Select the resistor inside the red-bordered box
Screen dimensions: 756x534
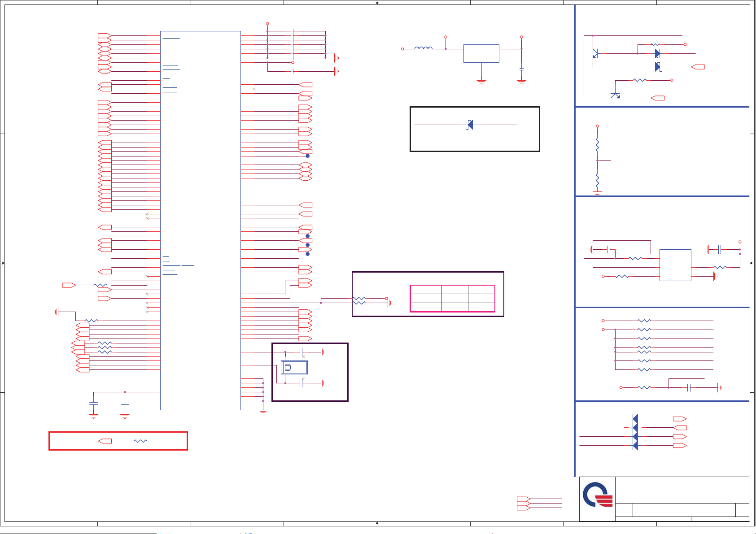point(140,441)
